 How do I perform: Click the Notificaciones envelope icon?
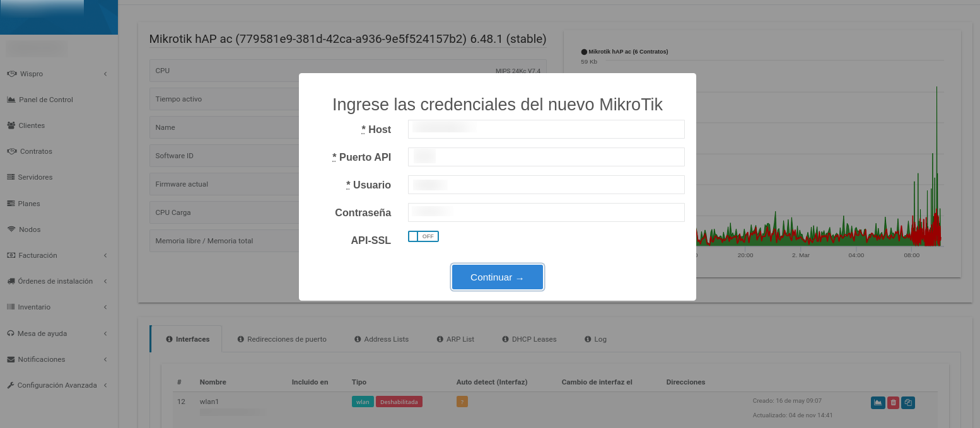coord(11,359)
